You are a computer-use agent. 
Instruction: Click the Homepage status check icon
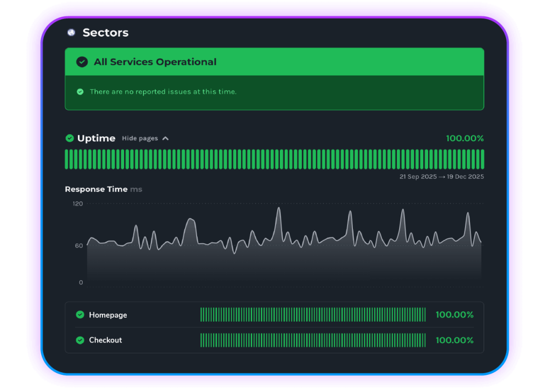click(80, 315)
